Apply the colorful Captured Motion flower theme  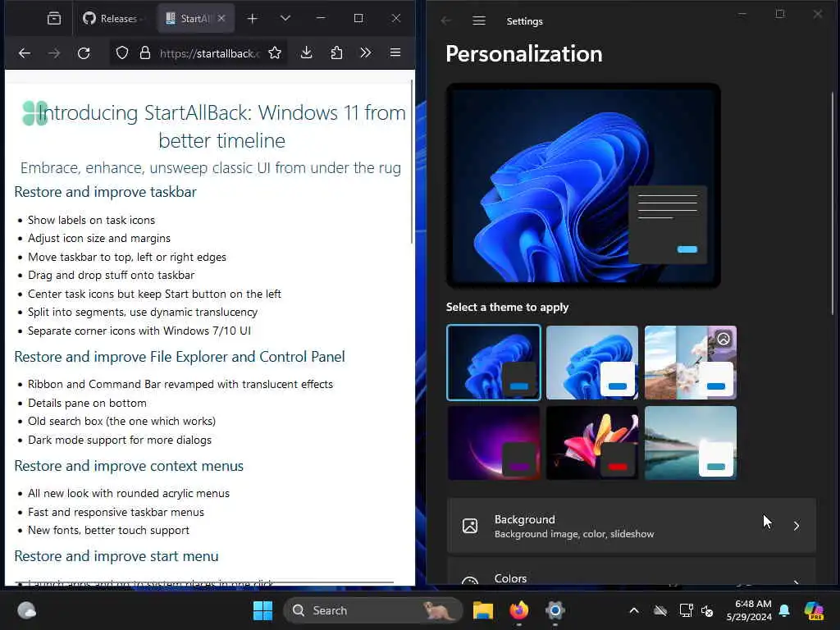click(592, 442)
